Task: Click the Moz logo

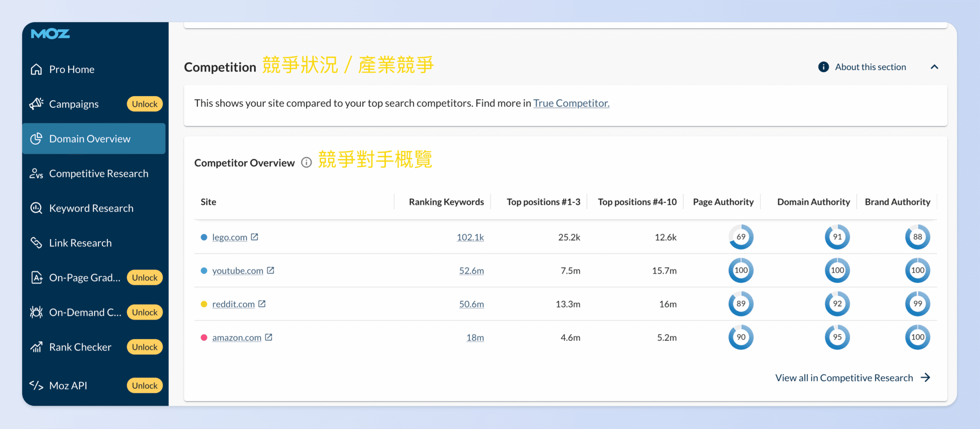Action: pyautogui.click(x=50, y=34)
